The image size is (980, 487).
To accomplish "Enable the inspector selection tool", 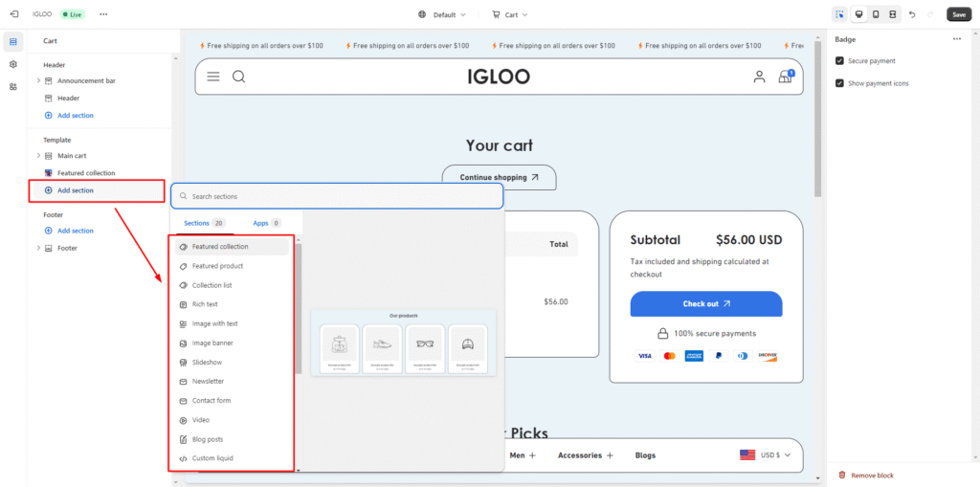I will (x=839, y=14).
